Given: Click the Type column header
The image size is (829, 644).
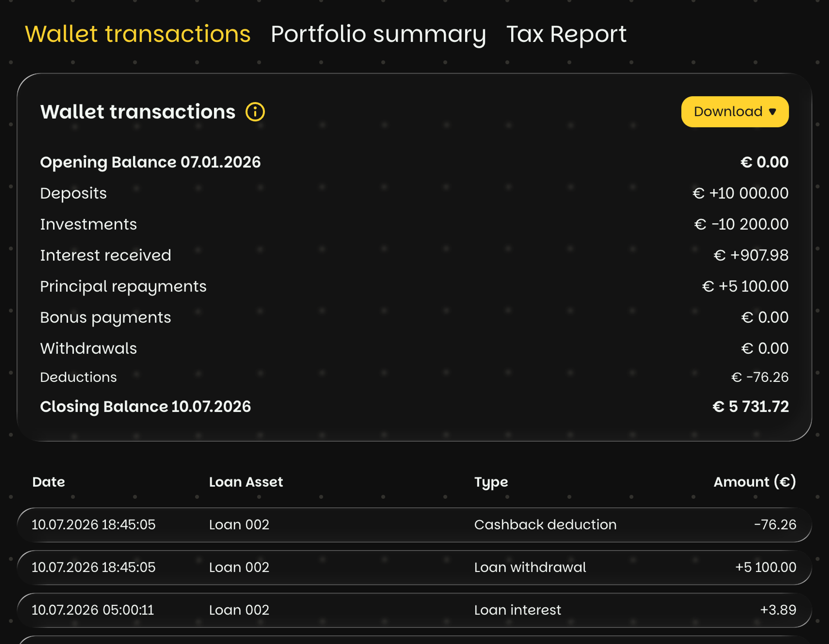Looking at the screenshot, I should coord(491,482).
